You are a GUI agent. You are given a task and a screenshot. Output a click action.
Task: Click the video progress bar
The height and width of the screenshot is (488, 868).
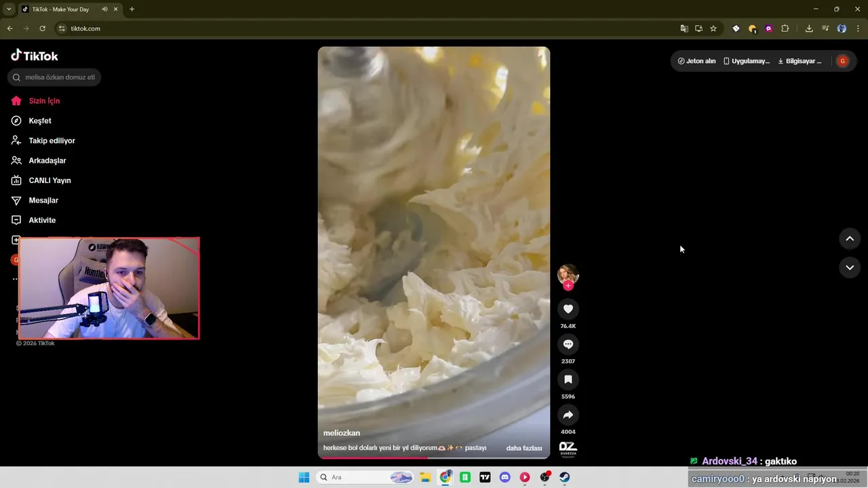pyautogui.click(x=434, y=457)
